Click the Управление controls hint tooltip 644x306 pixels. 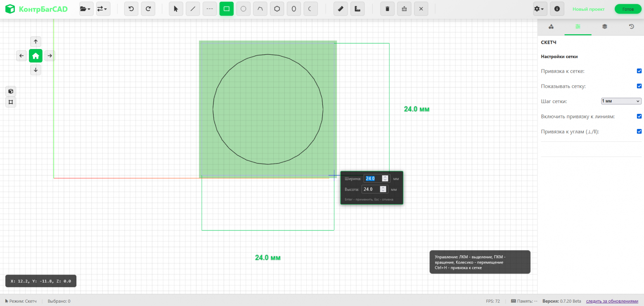[x=480, y=262]
